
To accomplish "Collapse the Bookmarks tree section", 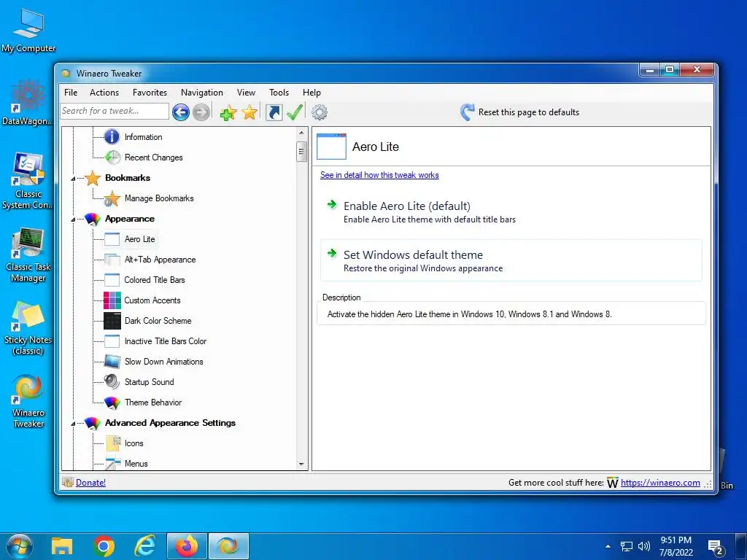I will (x=73, y=179).
